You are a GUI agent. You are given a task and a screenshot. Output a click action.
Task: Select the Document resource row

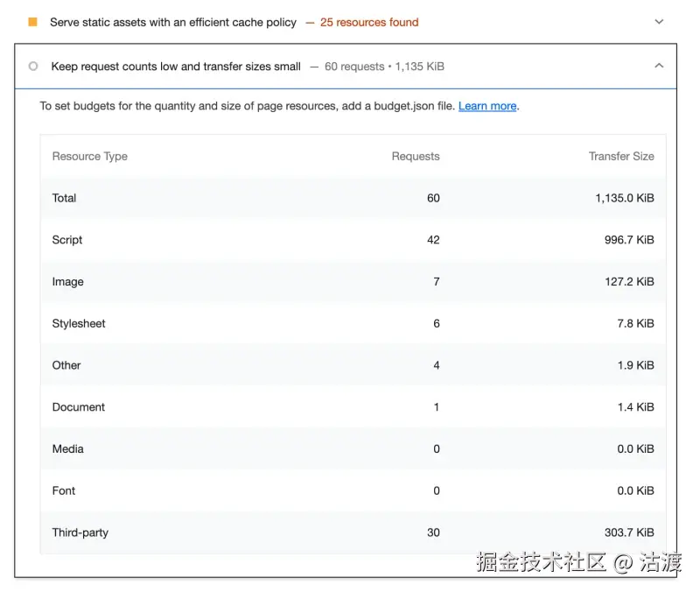click(78, 407)
